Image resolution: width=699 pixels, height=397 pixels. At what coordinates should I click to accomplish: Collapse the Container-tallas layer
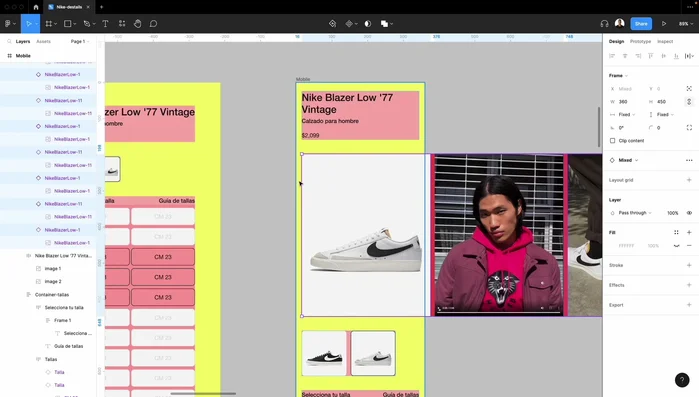click(x=28, y=295)
